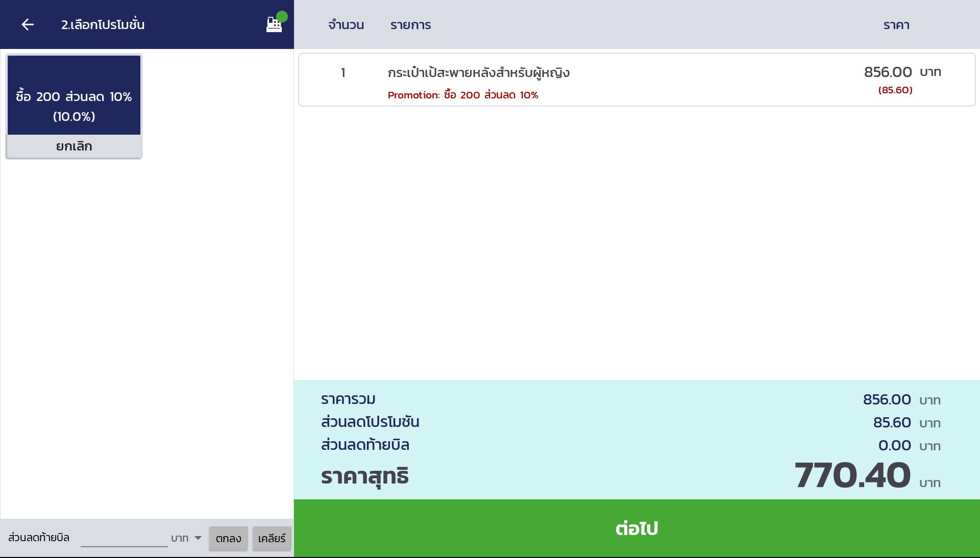
Task: Focus the ส่วนลดท้ายบิล input field
Action: pyautogui.click(x=124, y=538)
